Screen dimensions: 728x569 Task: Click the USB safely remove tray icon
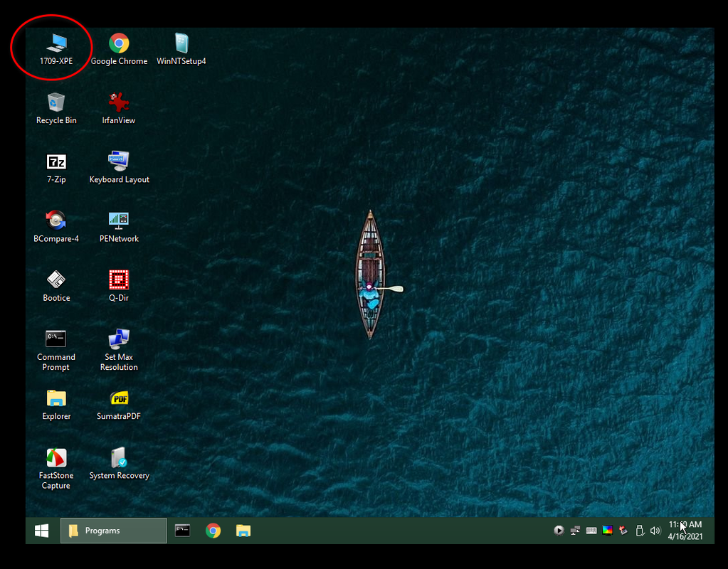(x=639, y=531)
